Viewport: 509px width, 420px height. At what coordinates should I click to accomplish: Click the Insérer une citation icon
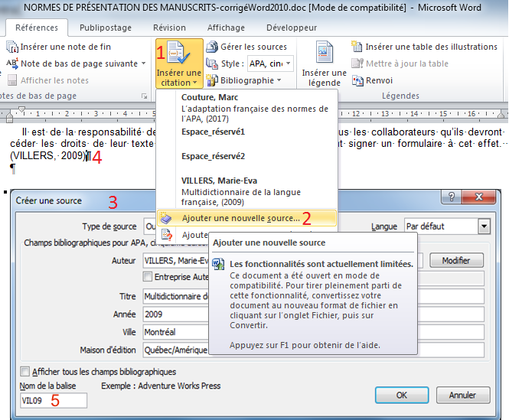point(180,53)
